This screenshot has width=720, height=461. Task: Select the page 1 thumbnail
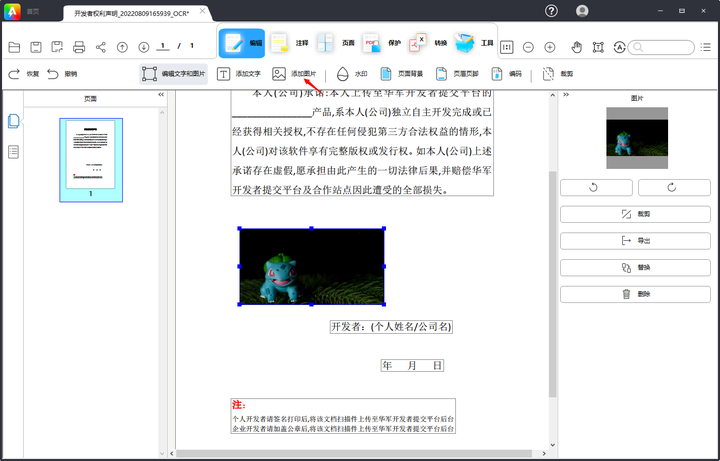click(x=91, y=160)
